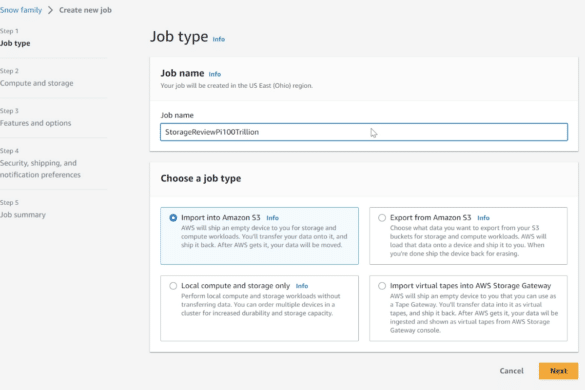Click the breadcrumb chevron separator icon
The height and width of the screenshot is (390, 585).
point(50,10)
